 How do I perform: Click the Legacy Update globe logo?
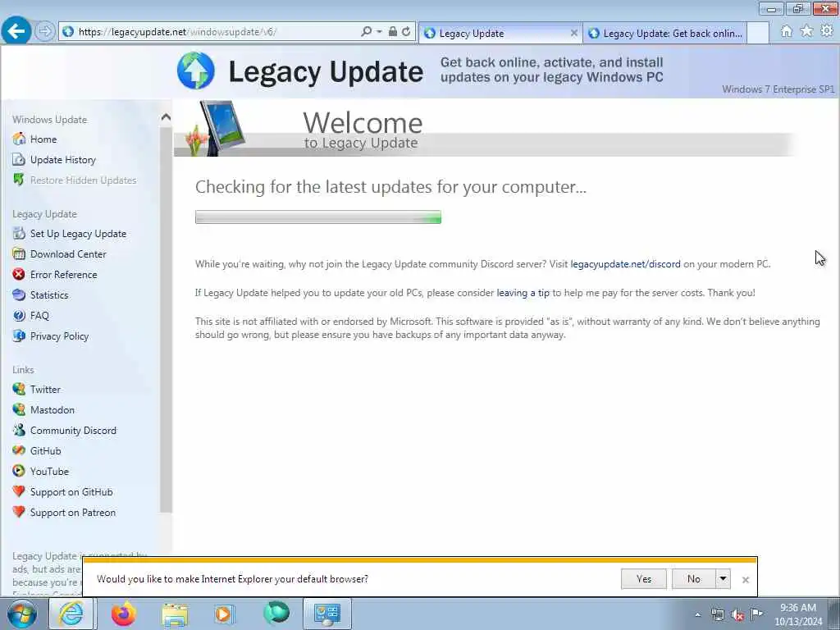pos(195,71)
